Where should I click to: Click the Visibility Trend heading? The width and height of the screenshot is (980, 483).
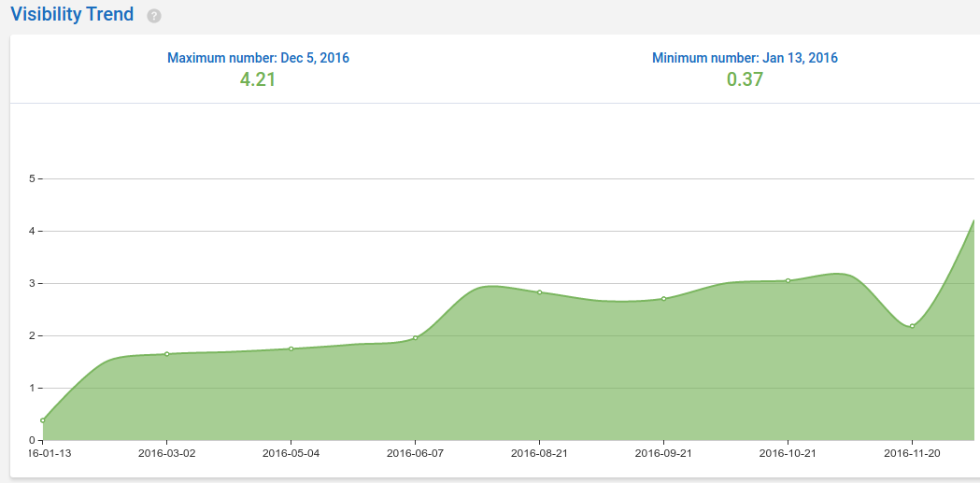pyautogui.click(x=72, y=15)
